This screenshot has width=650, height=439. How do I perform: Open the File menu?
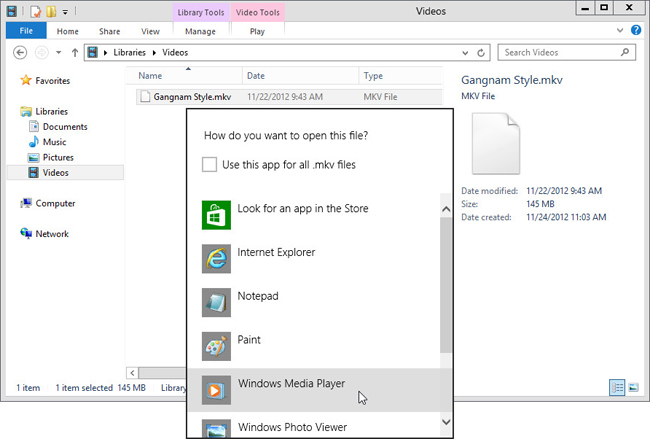point(26,31)
